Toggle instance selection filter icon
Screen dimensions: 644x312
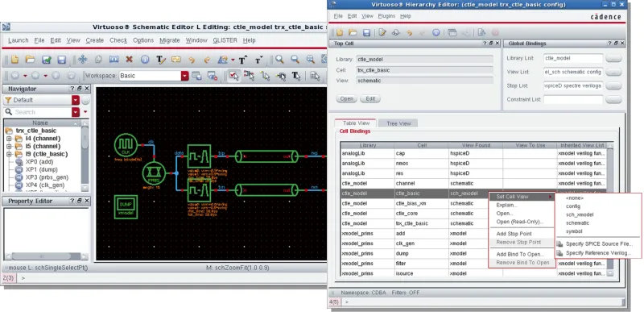pyautogui.click(x=250, y=76)
